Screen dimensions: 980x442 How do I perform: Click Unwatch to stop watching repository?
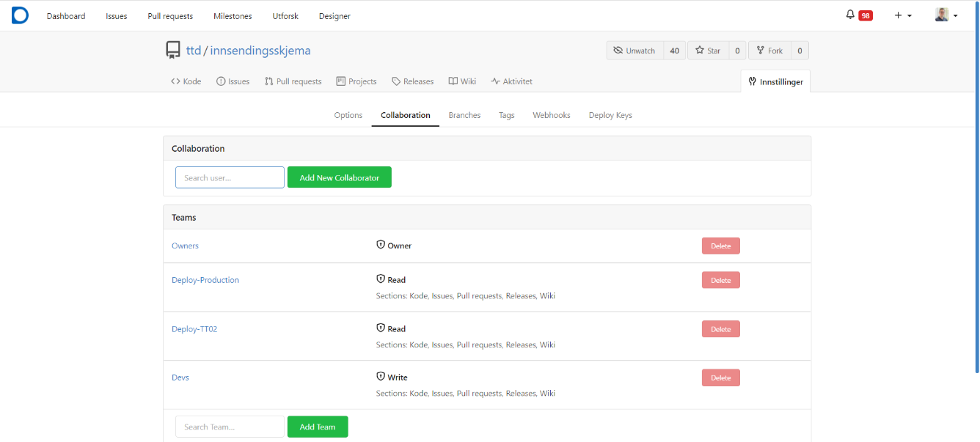(635, 51)
